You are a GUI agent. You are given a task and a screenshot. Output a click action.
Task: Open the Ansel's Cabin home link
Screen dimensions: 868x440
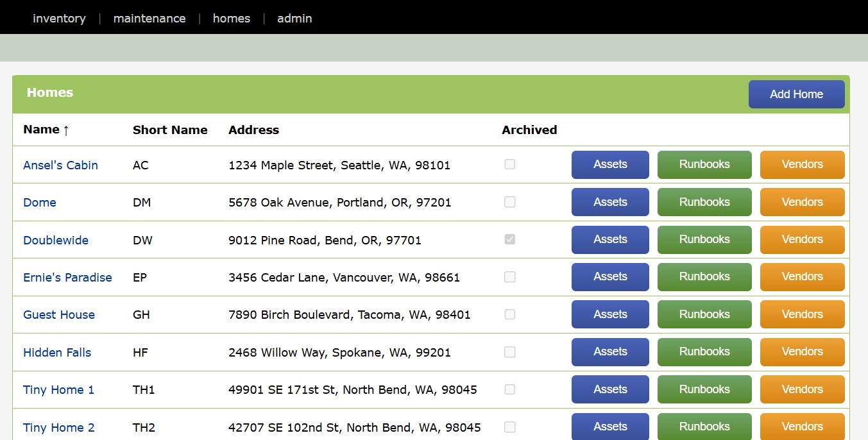pos(60,165)
